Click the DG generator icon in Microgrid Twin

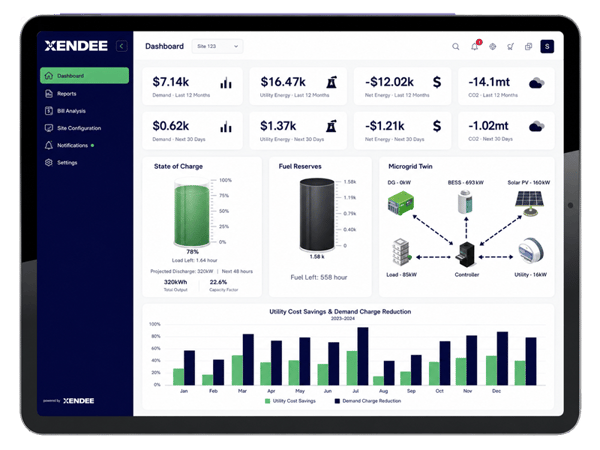pyautogui.click(x=401, y=203)
